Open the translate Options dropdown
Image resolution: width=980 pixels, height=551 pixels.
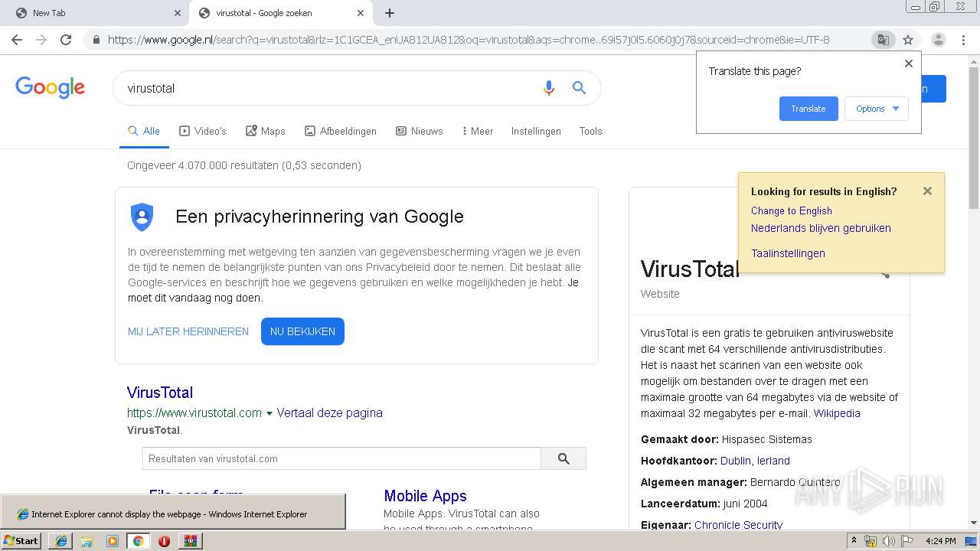pos(877,109)
